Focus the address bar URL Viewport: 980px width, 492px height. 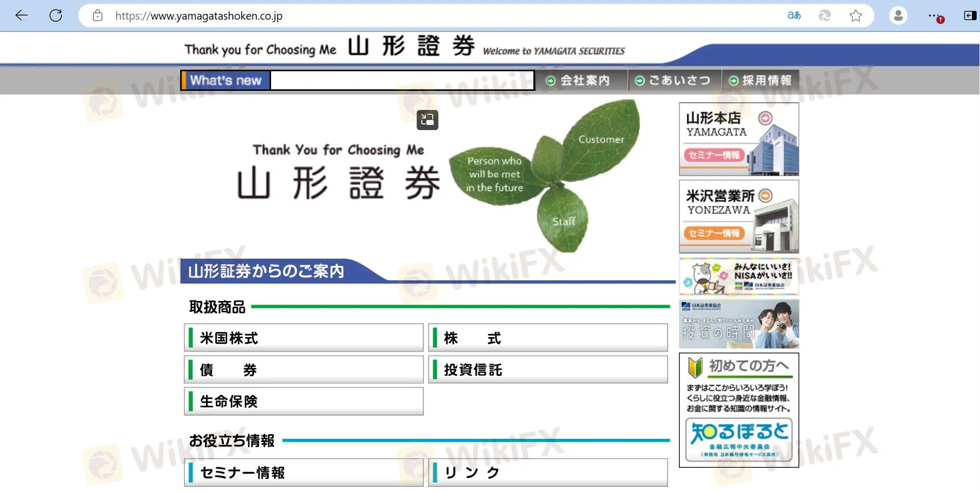tap(199, 16)
